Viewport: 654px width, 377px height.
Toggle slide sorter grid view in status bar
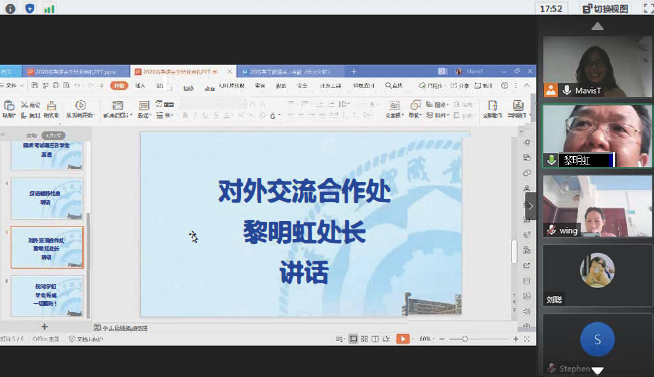click(x=364, y=339)
